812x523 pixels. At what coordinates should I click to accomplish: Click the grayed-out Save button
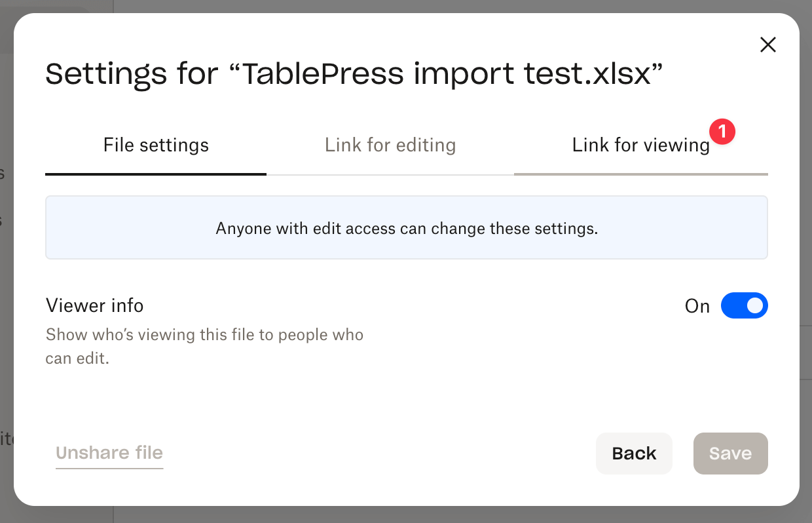tap(730, 453)
